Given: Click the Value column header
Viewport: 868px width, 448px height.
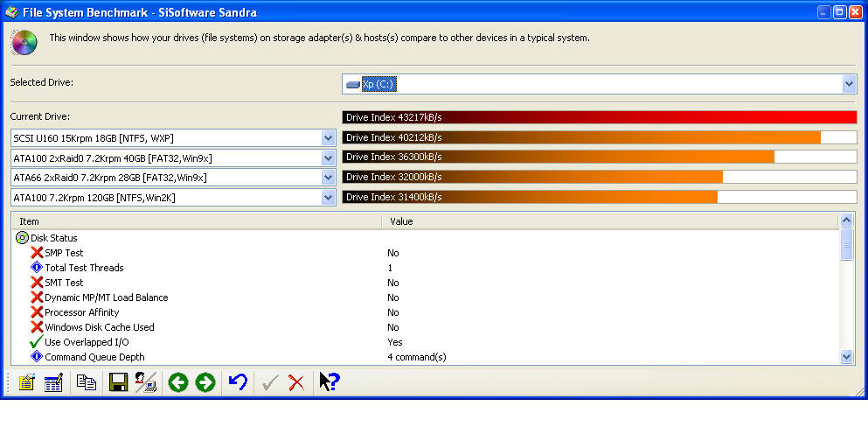Looking at the screenshot, I should point(611,221).
